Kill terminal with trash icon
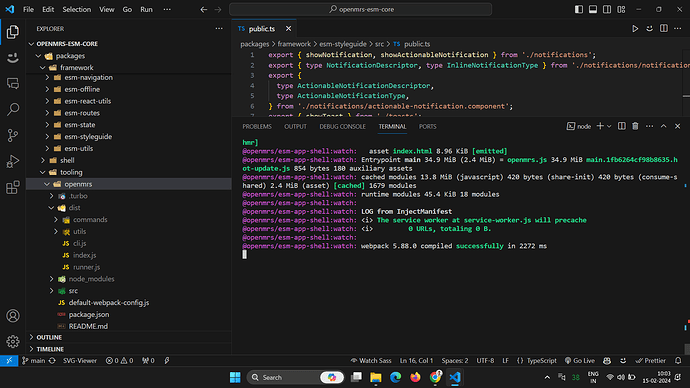This screenshot has height=388, width=690. click(x=635, y=126)
